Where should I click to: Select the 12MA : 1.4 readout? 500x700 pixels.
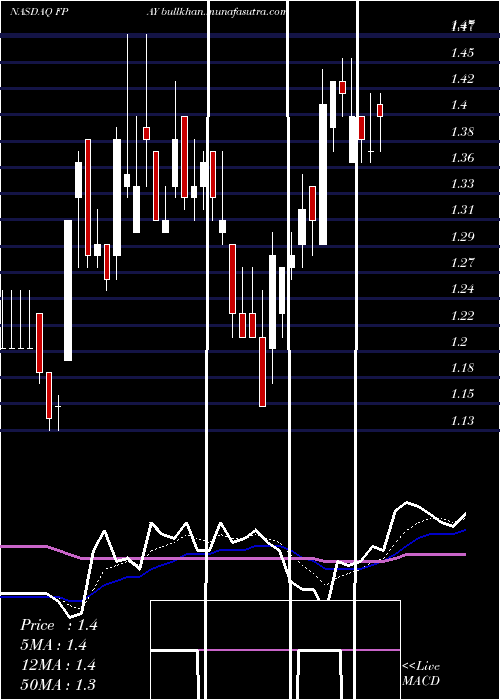click(x=58, y=665)
